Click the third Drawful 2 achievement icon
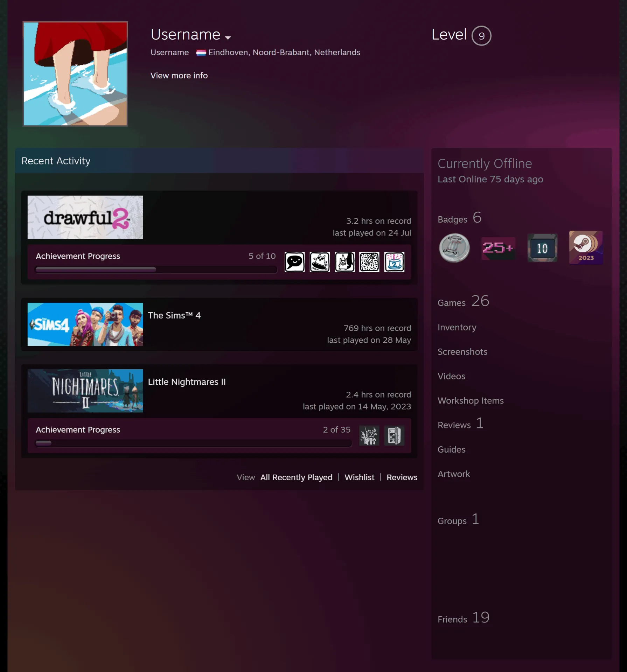 pyautogui.click(x=344, y=262)
